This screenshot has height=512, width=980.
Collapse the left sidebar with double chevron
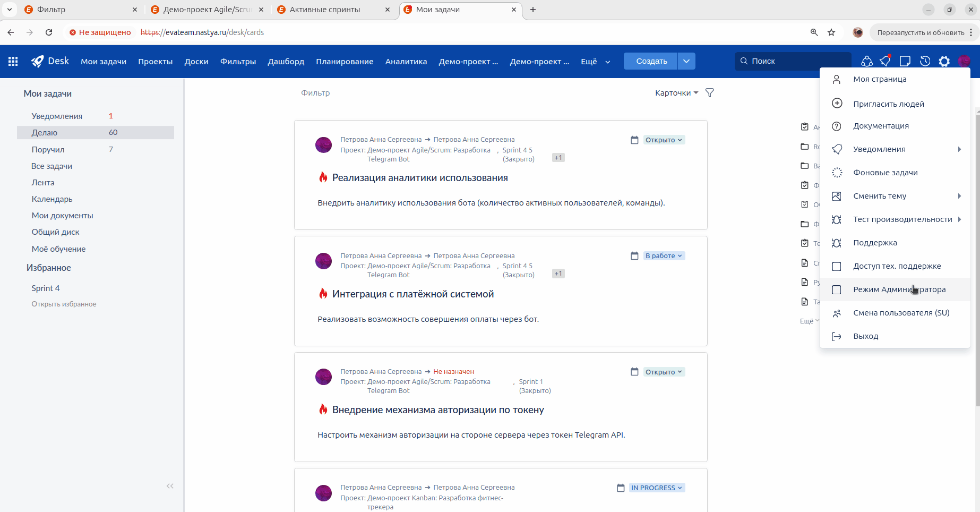coord(170,486)
